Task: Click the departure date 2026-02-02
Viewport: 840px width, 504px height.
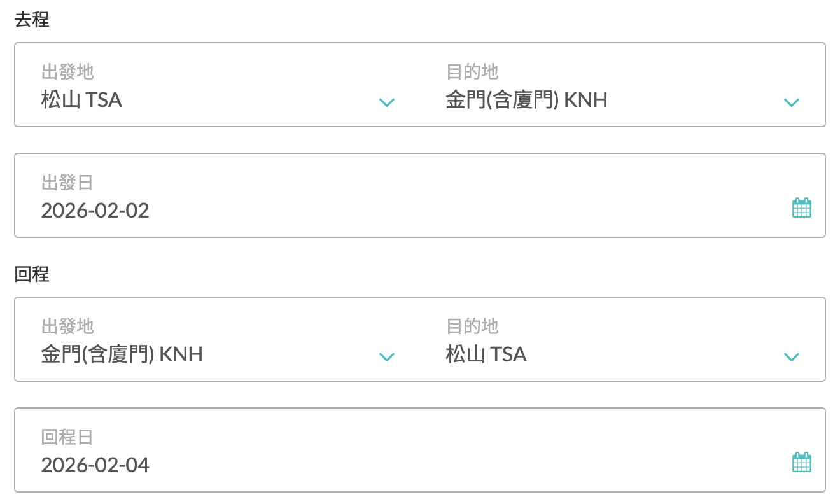Action: 95,211
